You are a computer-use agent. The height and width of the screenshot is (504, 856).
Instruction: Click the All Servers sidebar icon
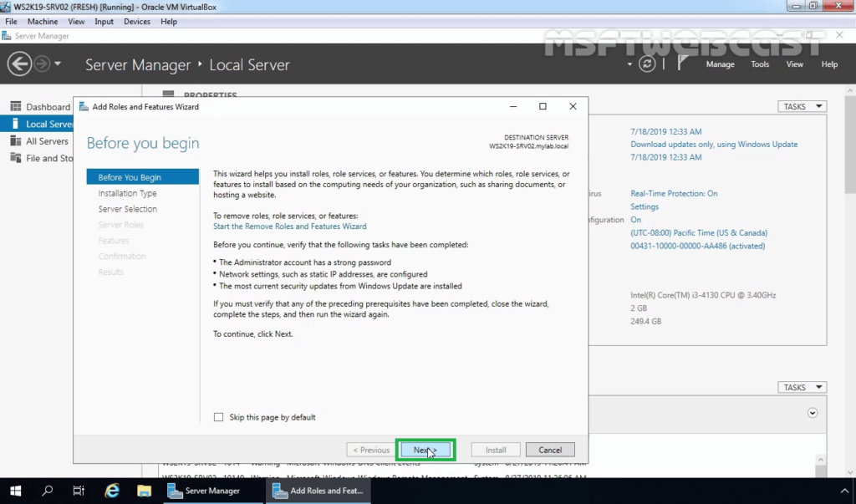coord(15,141)
